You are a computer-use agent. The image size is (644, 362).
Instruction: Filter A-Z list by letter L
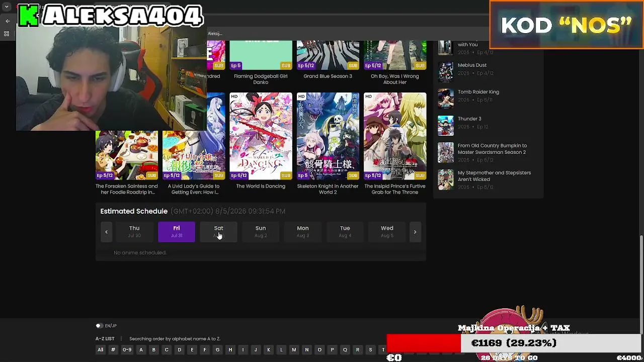tap(281, 350)
